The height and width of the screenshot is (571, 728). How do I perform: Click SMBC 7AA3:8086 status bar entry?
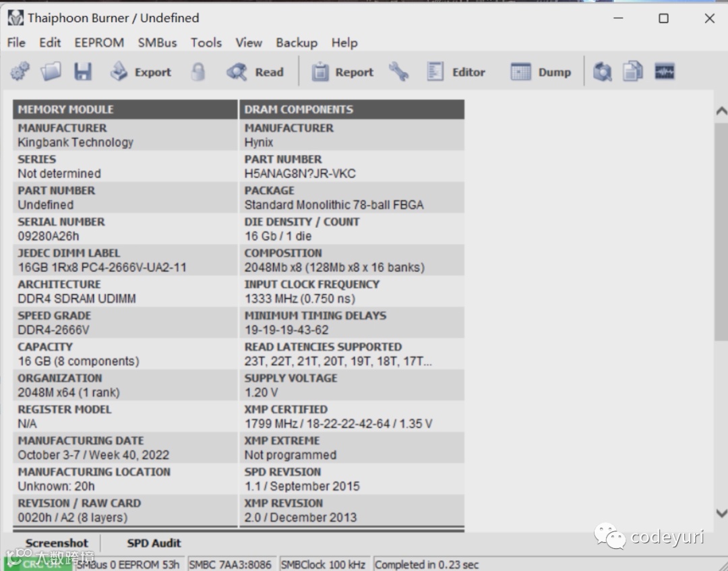click(x=231, y=564)
